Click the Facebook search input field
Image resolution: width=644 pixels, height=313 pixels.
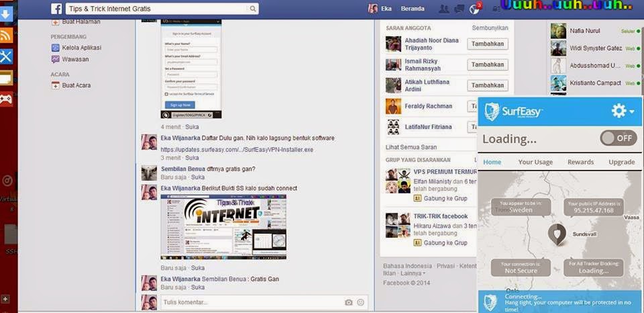tap(157, 9)
